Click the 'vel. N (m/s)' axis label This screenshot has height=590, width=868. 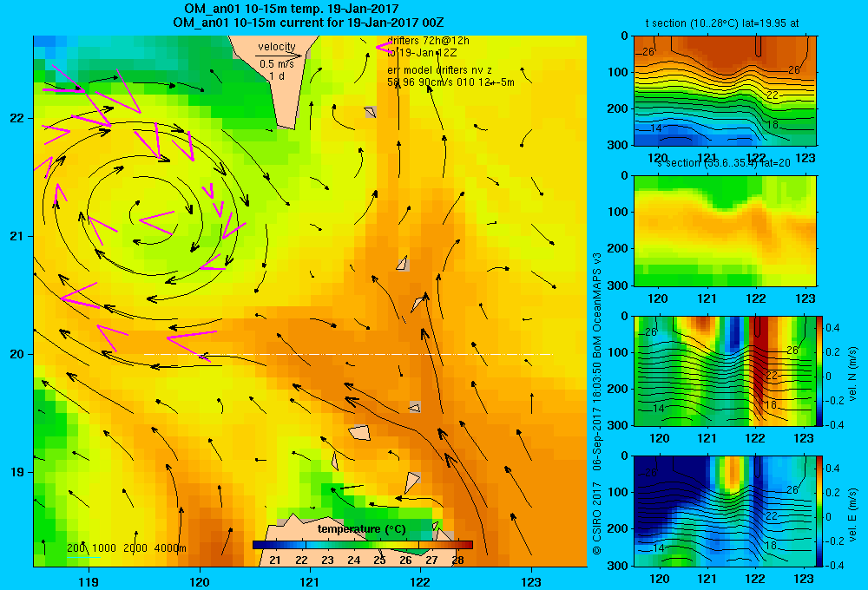852,374
